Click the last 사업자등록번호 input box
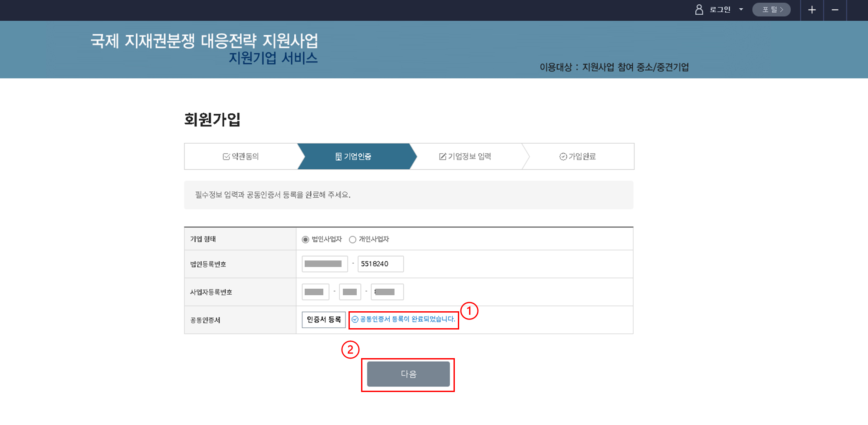The image size is (868, 425). click(x=387, y=292)
